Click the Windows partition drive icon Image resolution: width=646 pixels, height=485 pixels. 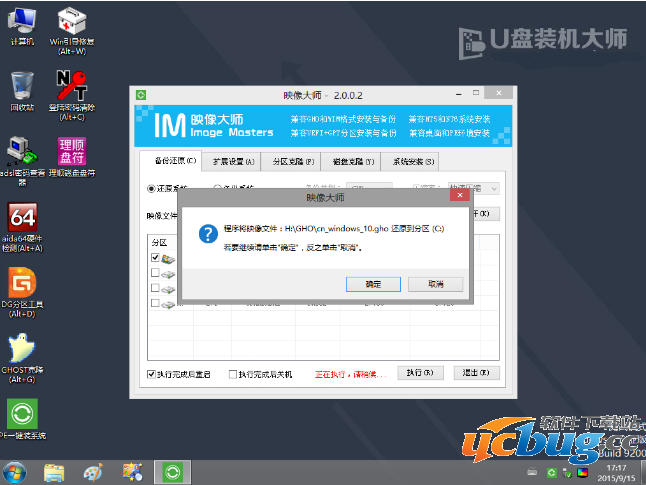pos(168,259)
